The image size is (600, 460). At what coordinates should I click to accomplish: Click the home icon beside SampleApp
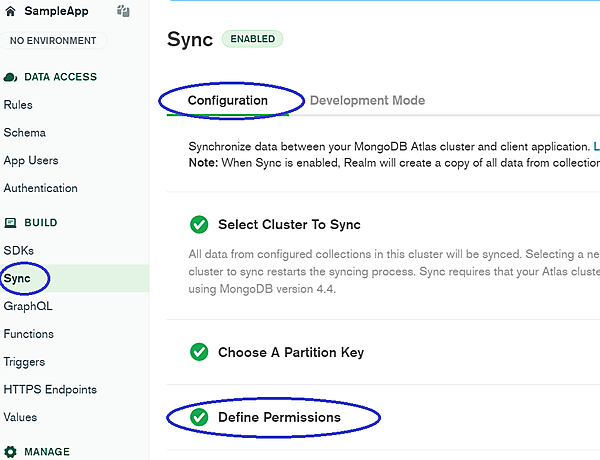pyautogui.click(x=12, y=12)
